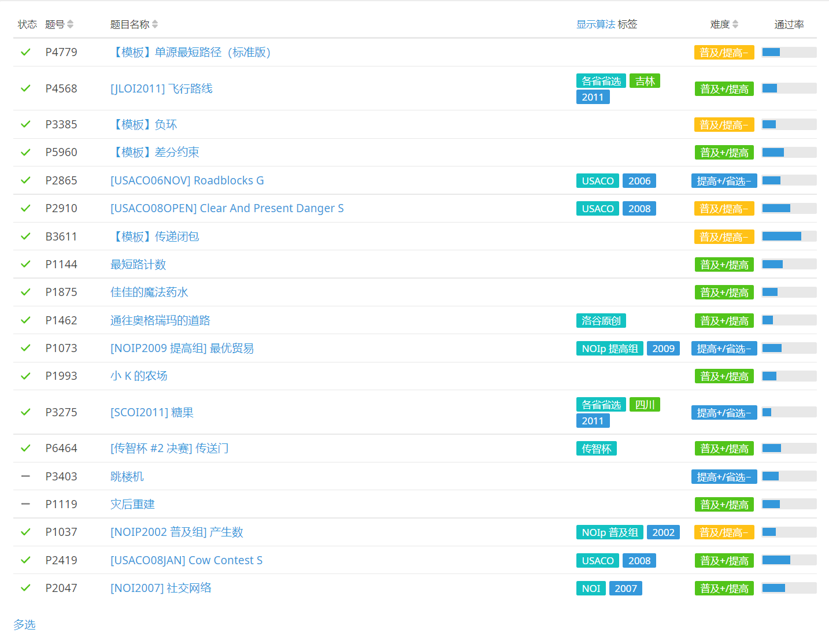Image resolution: width=829 pixels, height=644 pixels.
Task: Open problem 【模板】单源最短路径（标准版）
Action: click(x=190, y=52)
